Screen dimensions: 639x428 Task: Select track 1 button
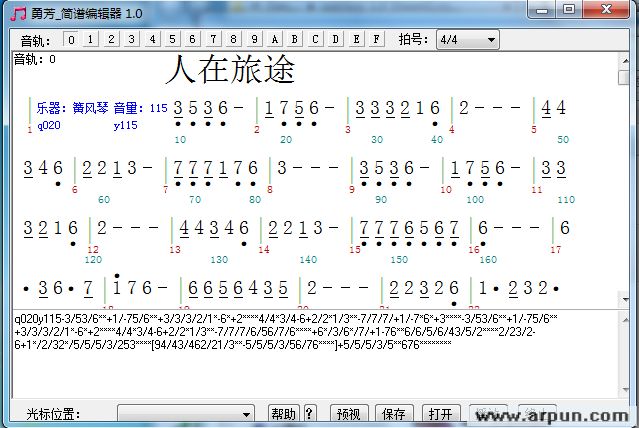(x=90, y=40)
